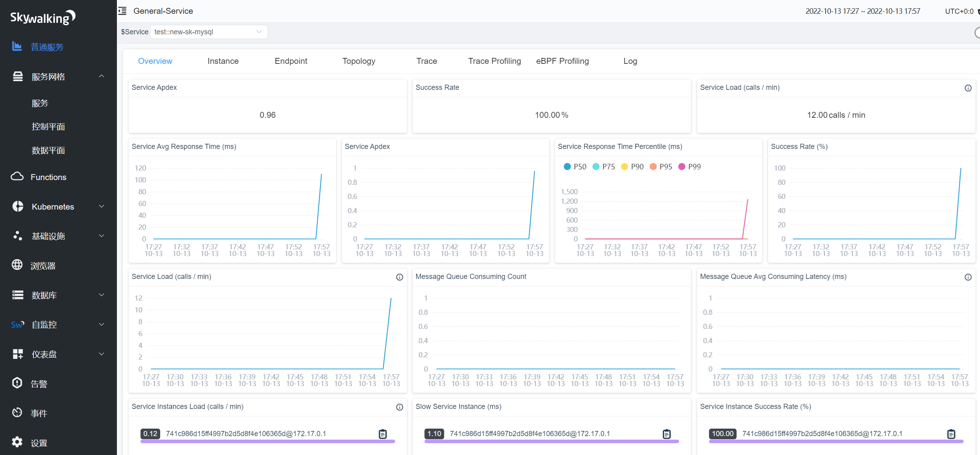The height and width of the screenshot is (455, 980).
Task: Go to 普通服务 menu item
Action: pyautogui.click(x=47, y=47)
